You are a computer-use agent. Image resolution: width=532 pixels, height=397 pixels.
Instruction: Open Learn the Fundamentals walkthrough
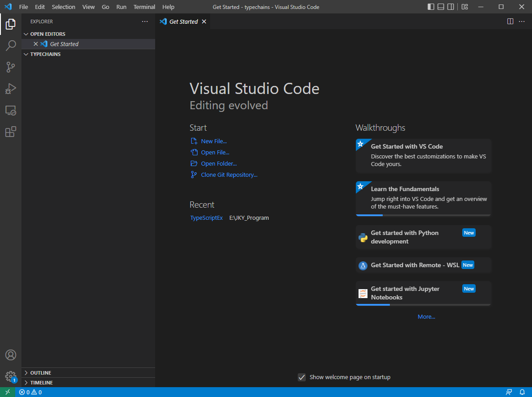423,198
